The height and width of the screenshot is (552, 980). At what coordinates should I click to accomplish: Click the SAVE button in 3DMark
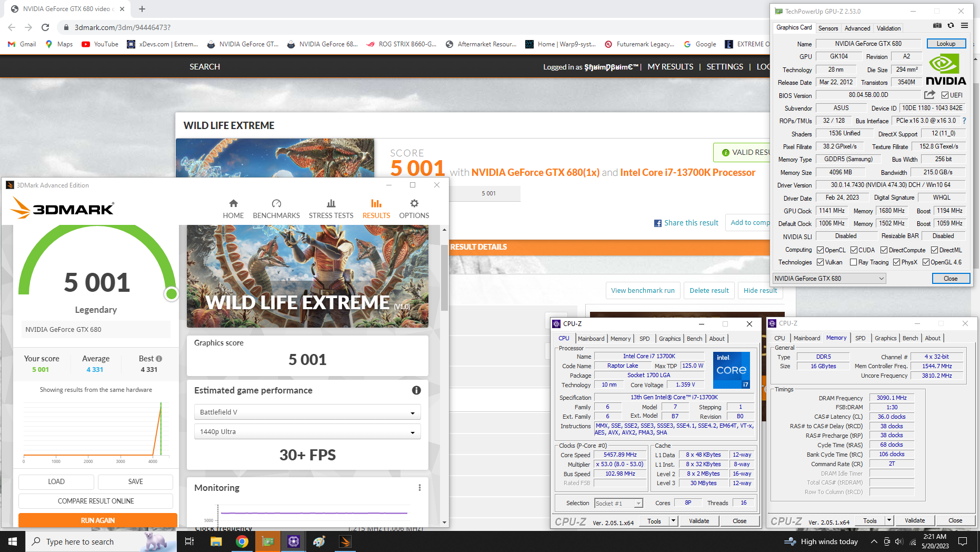point(135,481)
